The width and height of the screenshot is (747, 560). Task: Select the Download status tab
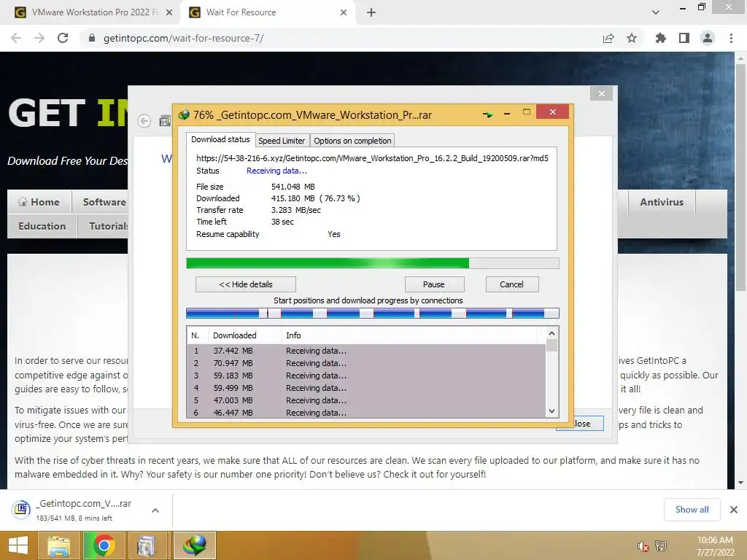coord(220,139)
